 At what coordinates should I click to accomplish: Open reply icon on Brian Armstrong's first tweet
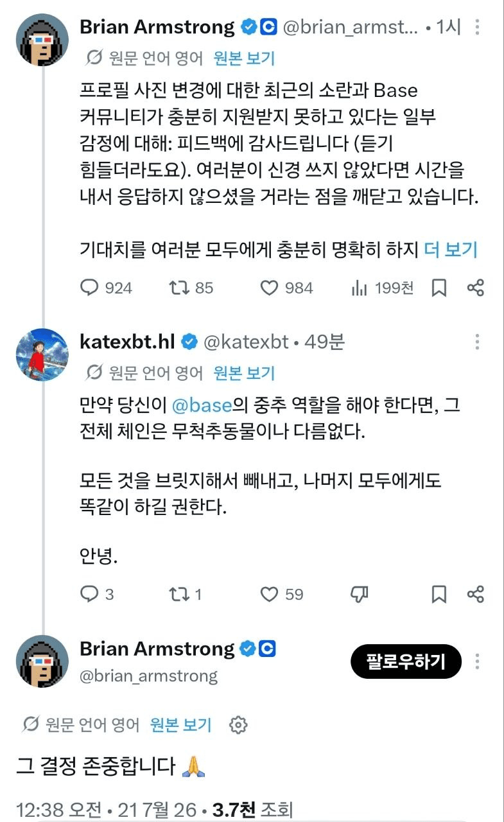coord(89,288)
